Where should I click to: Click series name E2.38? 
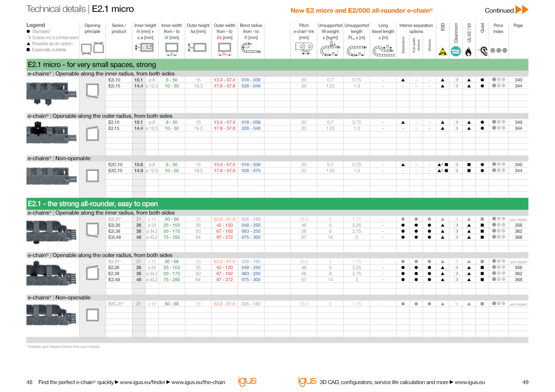(x=114, y=273)
